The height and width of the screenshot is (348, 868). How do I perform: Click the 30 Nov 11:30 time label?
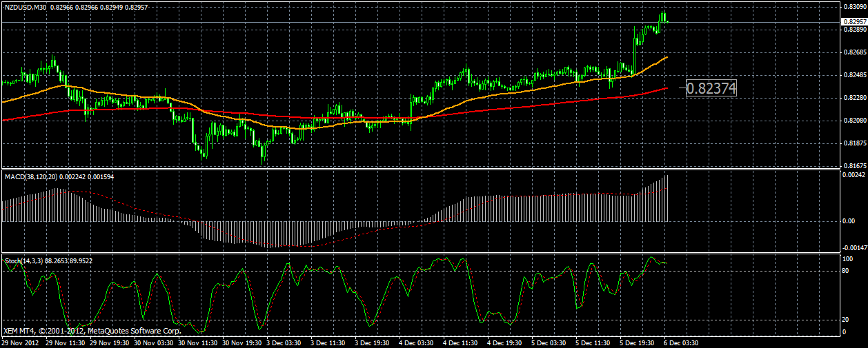click(x=199, y=342)
